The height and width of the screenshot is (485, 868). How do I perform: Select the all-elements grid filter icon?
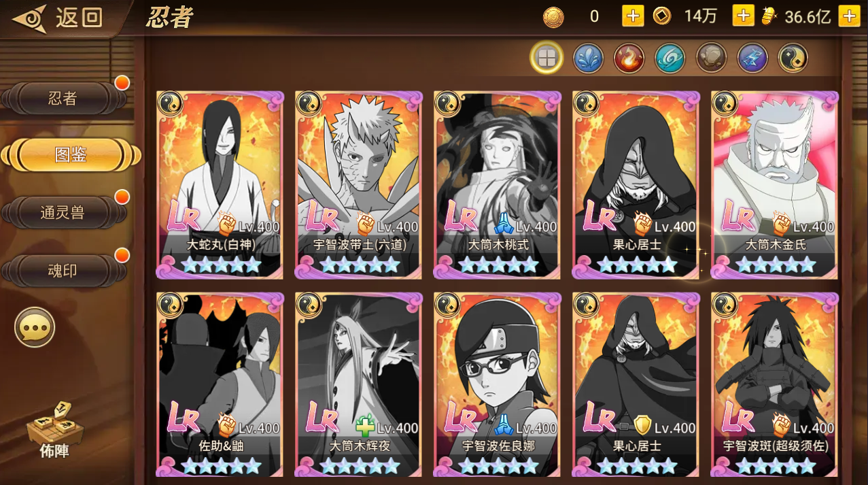[546, 58]
